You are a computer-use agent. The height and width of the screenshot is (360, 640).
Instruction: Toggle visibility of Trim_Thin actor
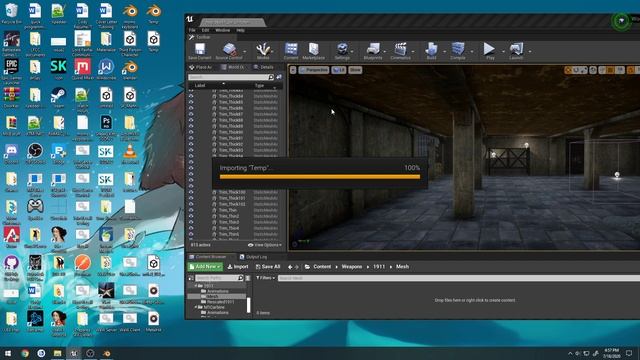pyautogui.click(x=191, y=210)
